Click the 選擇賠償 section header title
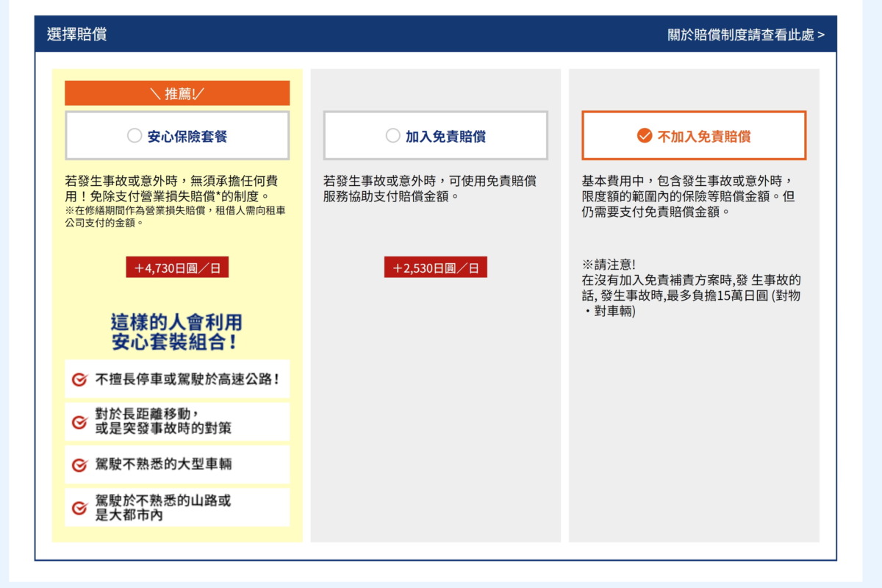This screenshot has height=588, width=882. point(77,35)
